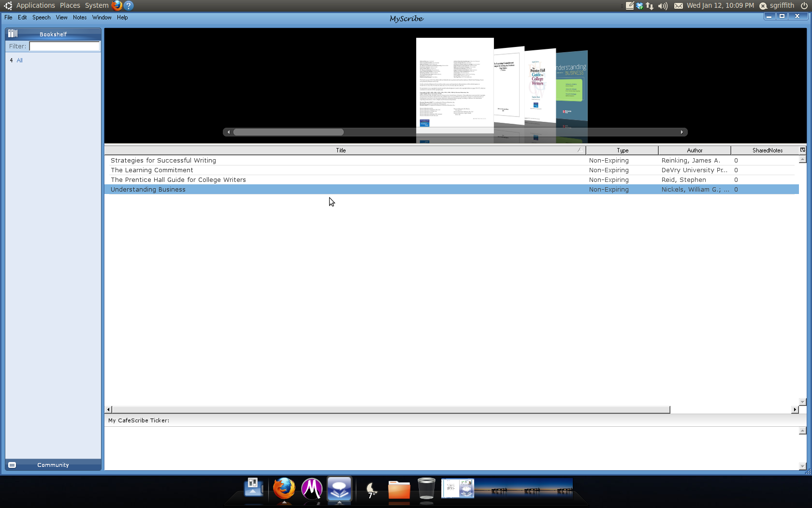Viewport: 812px width, 508px height.
Task: Open the purple M application in dock
Action: coord(312,489)
